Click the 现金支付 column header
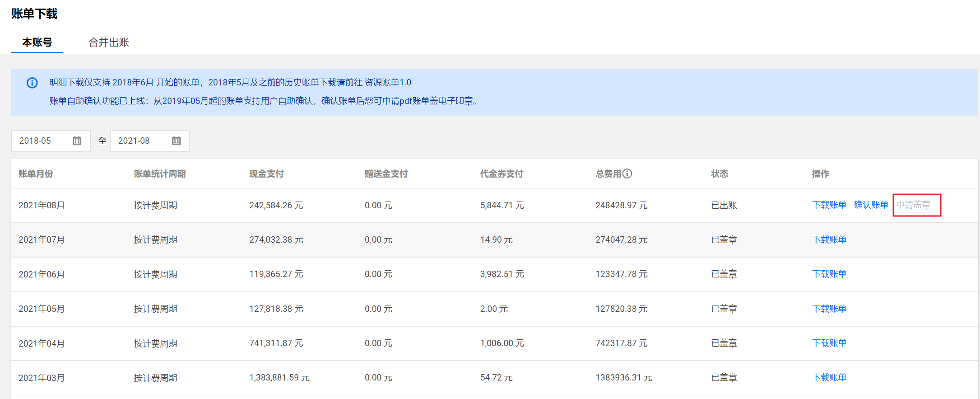 [266, 174]
